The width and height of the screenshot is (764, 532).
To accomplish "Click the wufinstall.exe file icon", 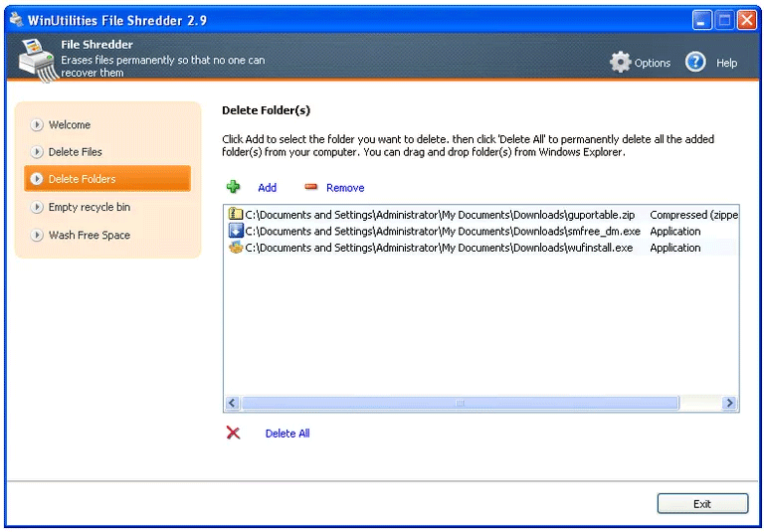I will (236, 248).
